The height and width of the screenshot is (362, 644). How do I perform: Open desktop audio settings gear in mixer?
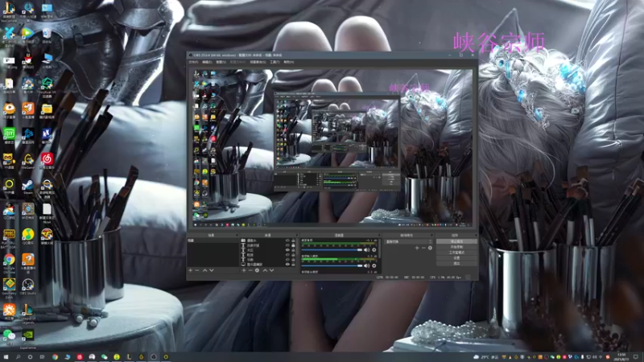pyautogui.click(x=374, y=250)
